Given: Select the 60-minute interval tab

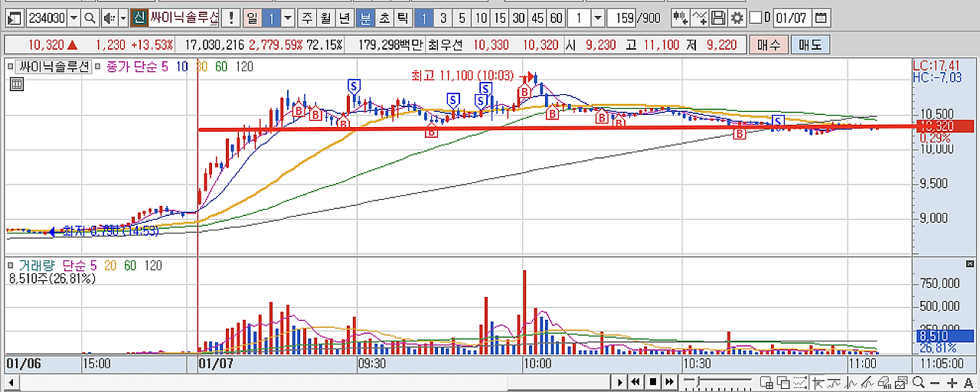Looking at the screenshot, I should tap(557, 18).
